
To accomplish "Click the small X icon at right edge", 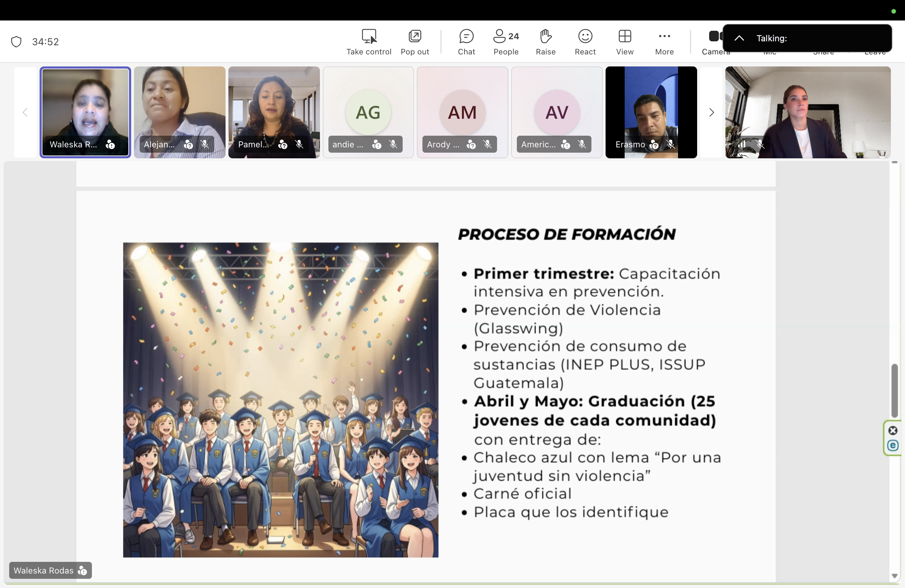I will [x=893, y=430].
